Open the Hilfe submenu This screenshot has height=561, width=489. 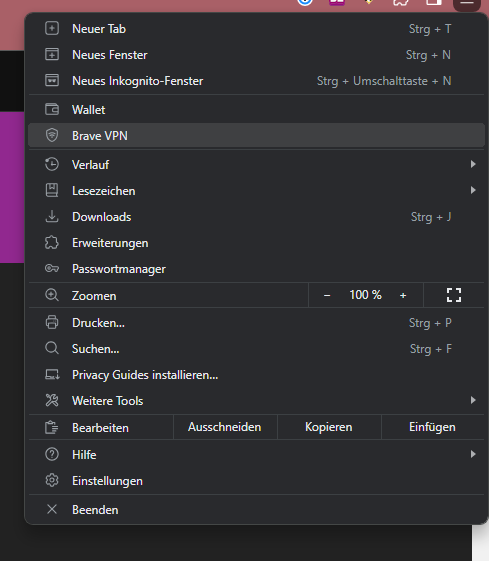coord(256,454)
